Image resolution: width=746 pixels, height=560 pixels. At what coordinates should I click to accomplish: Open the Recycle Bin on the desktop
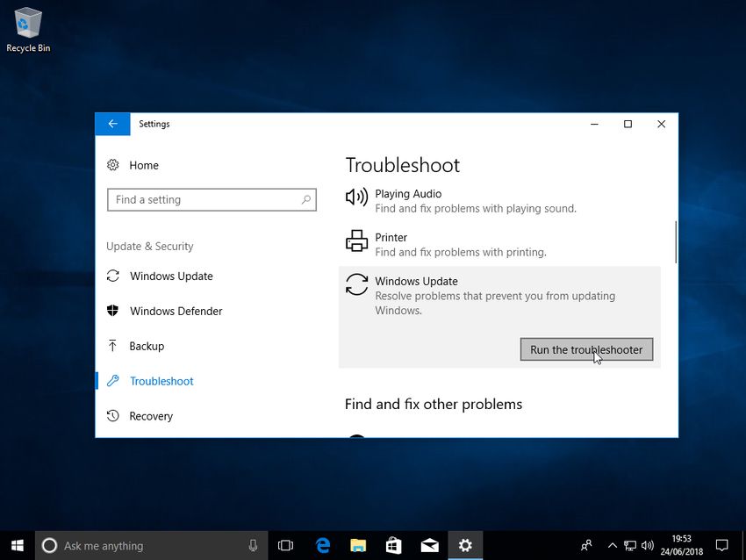(28, 30)
